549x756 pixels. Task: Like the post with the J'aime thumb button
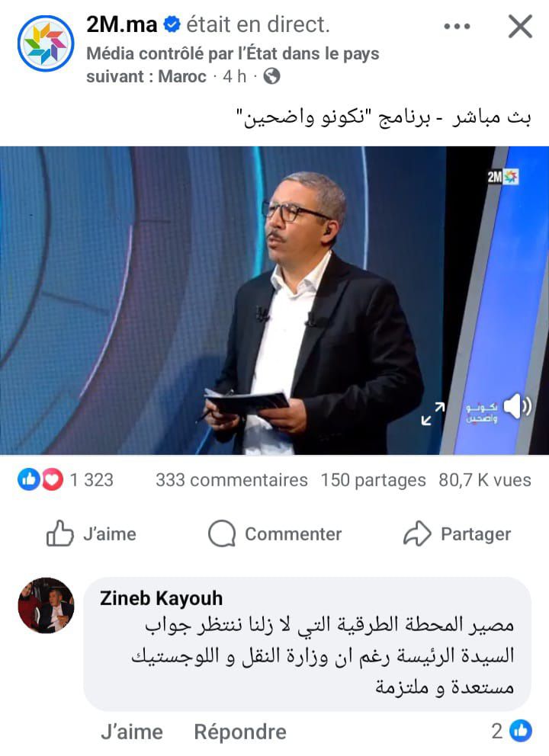(x=91, y=533)
